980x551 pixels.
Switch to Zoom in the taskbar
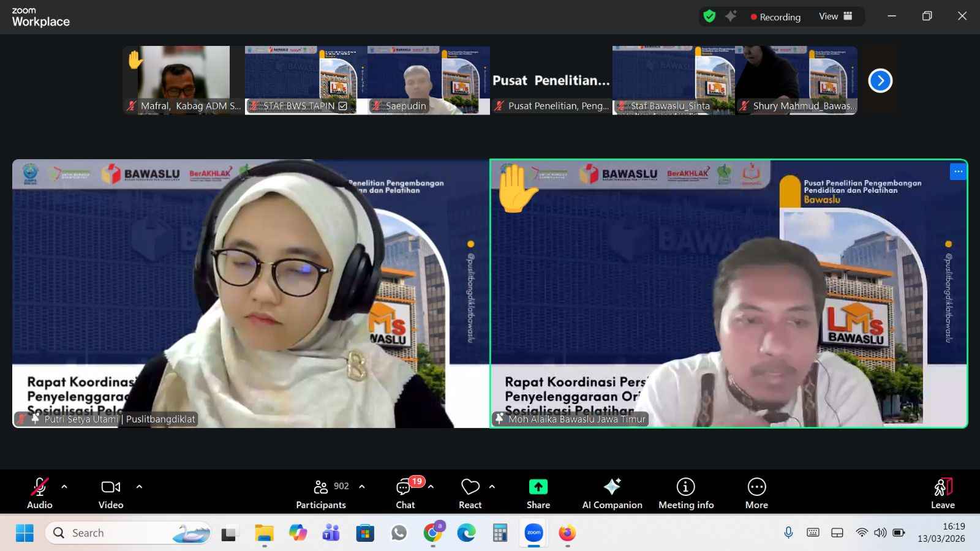pyautogui.click(x=534, y=533)
